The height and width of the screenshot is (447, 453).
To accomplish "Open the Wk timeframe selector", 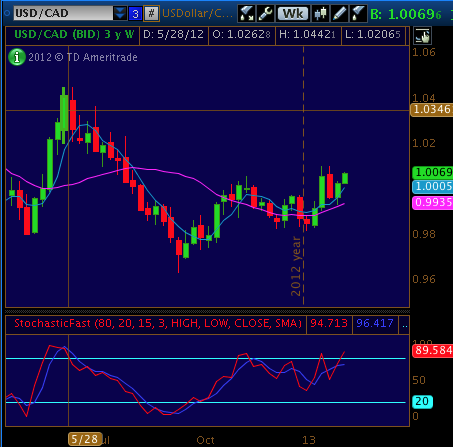I will (293, 14).
